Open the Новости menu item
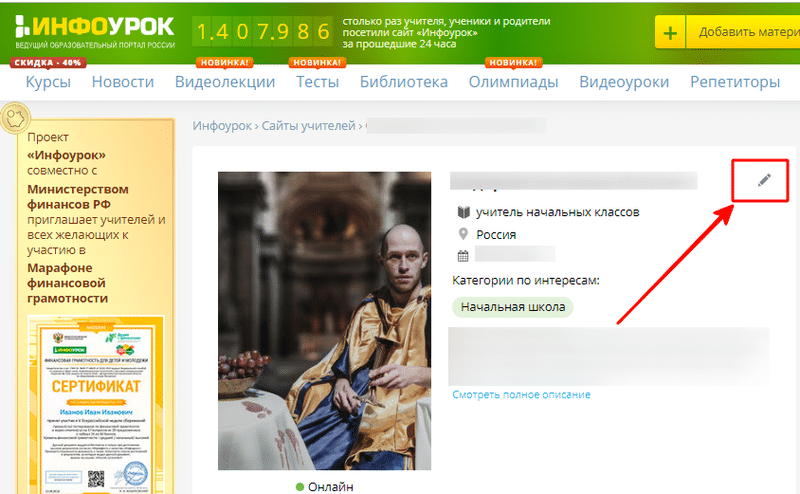The width and height of the screenshot is (800, 494). pyautogui.click(x=123, y=82)
